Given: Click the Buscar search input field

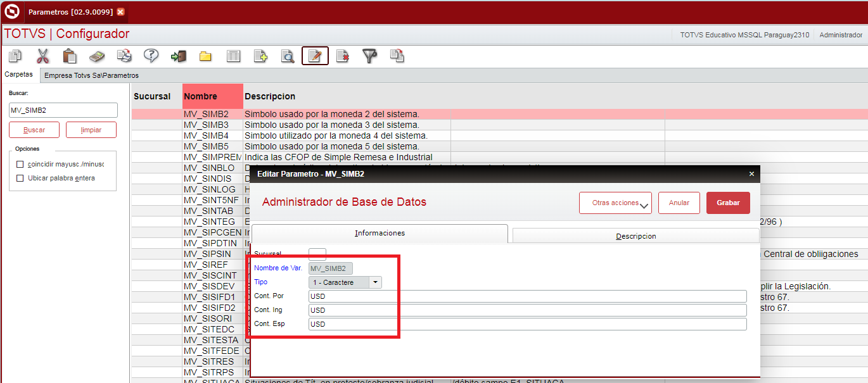Looking at the screenshot, I should tap(63, 110).
